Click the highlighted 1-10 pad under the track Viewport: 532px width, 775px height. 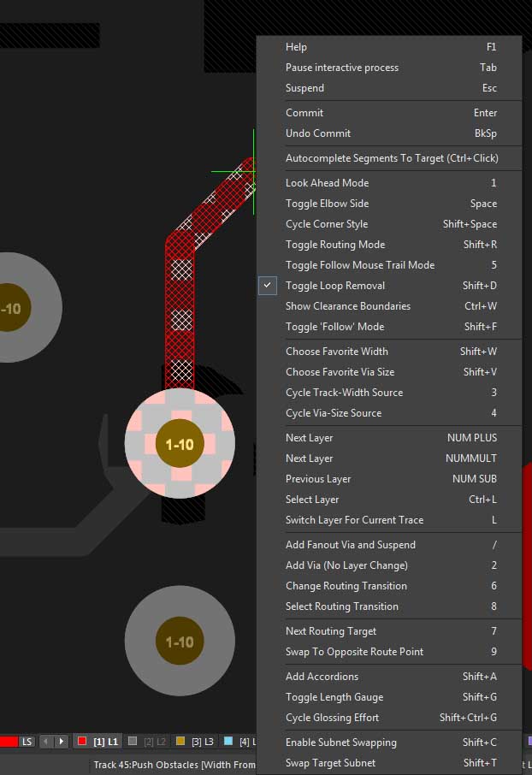point(180,444)
